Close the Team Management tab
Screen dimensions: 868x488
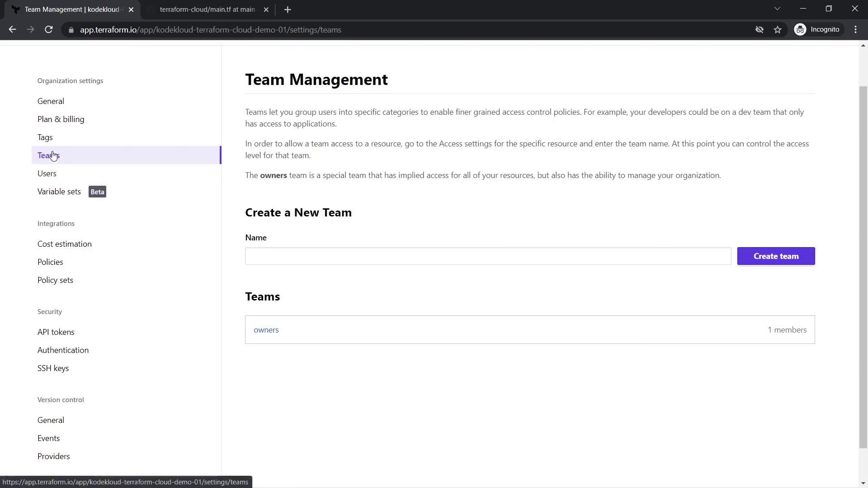(x=131, y=9)
